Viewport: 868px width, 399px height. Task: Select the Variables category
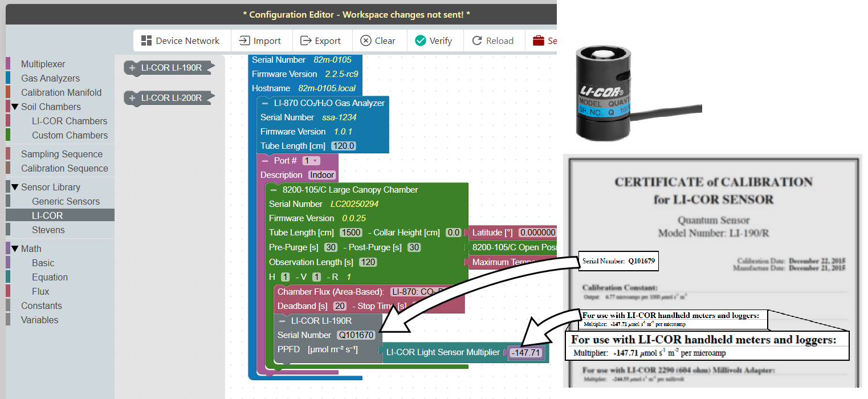tap(39, 320)
